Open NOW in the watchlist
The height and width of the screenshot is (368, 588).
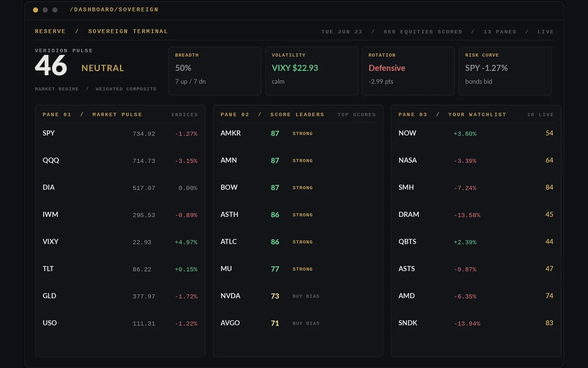[476, 133]
